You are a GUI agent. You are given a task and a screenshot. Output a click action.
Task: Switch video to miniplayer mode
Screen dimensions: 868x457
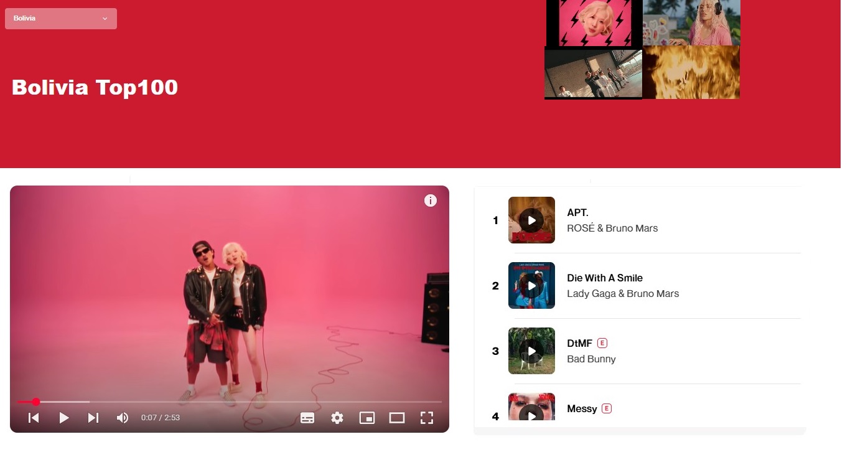coord(367,418)
